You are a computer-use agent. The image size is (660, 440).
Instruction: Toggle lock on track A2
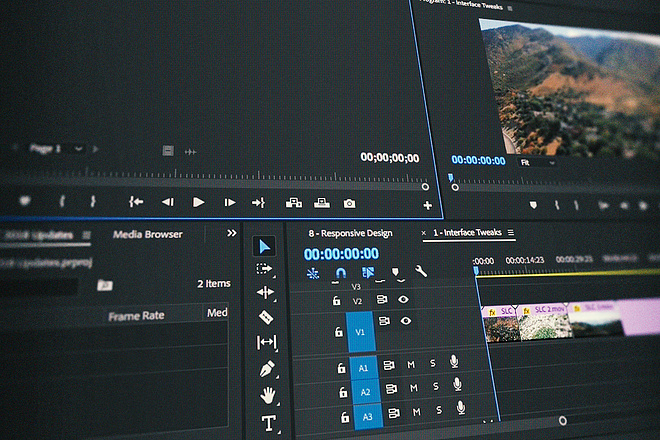coord(343,392)
